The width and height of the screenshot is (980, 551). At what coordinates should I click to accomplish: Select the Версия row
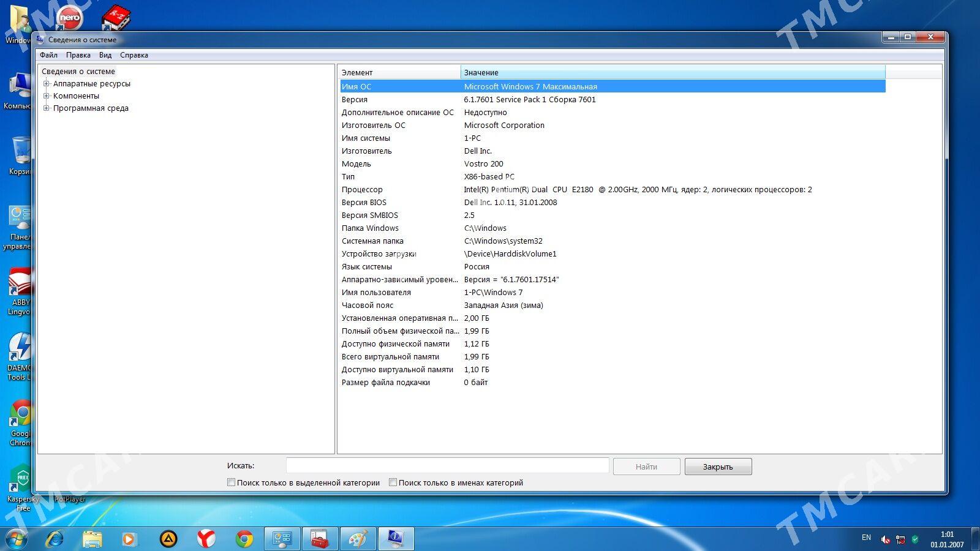click(x=612, y=99)
